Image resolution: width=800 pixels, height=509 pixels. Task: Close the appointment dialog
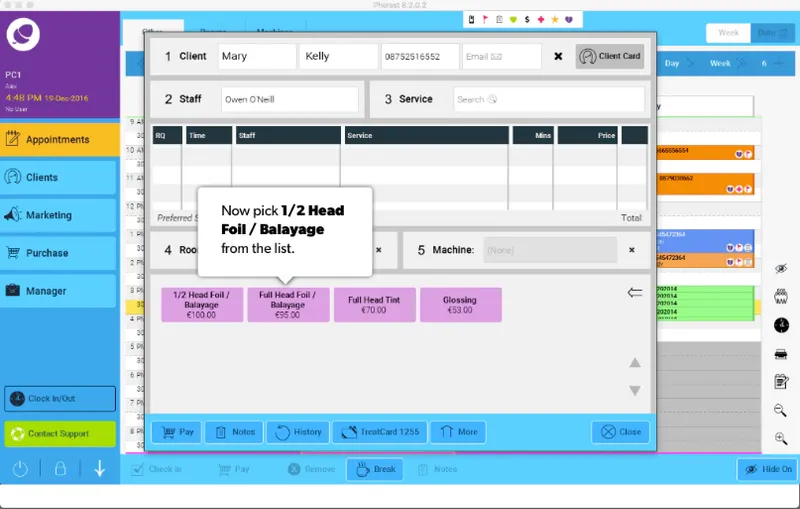click(x=620, y=432)
